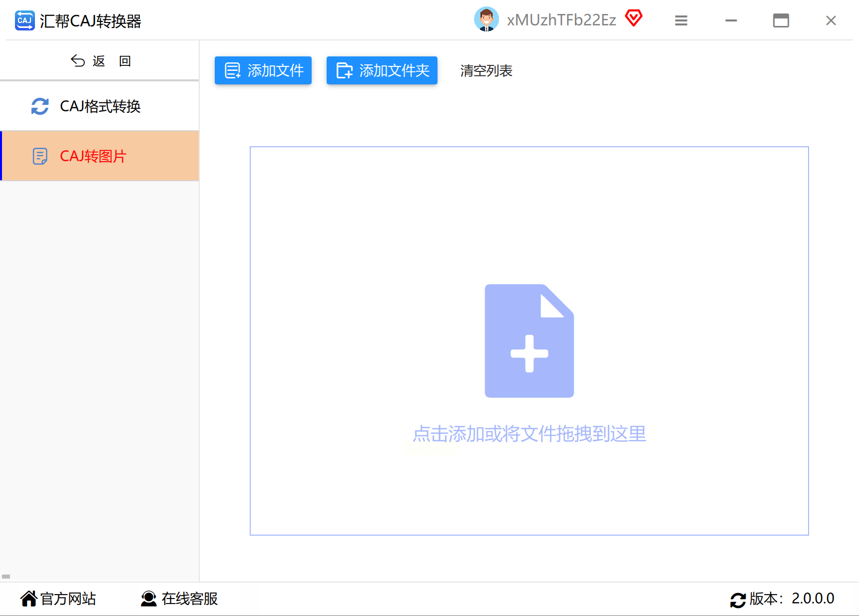This screenshot has width=859, height=616.
Task: Open the user avatar profile picture
Action: point(486,19)
